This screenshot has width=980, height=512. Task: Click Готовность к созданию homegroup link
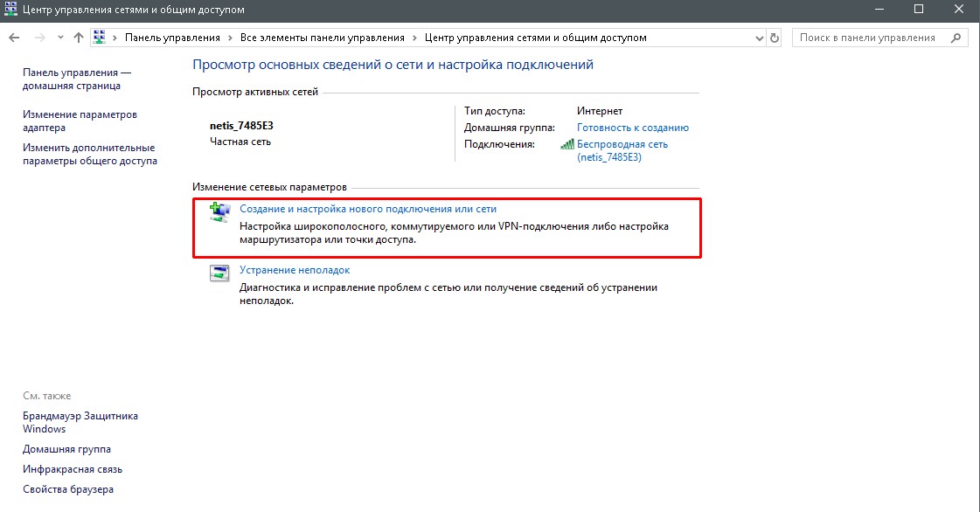[633, 128]
